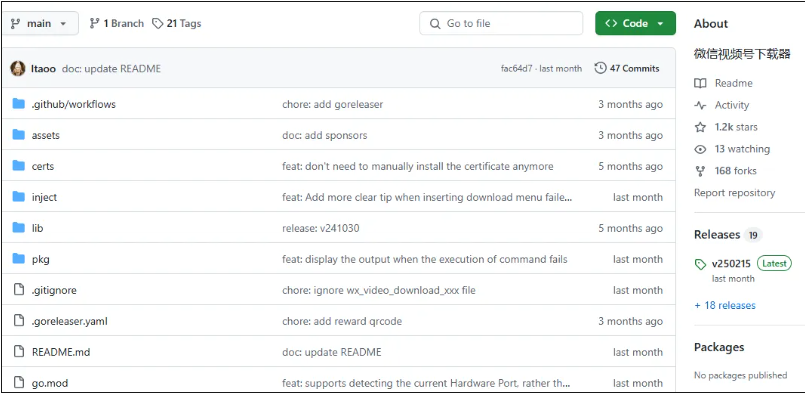805x394 pixels.
Task: Open the README.md file
Action: tap(61, 352)
